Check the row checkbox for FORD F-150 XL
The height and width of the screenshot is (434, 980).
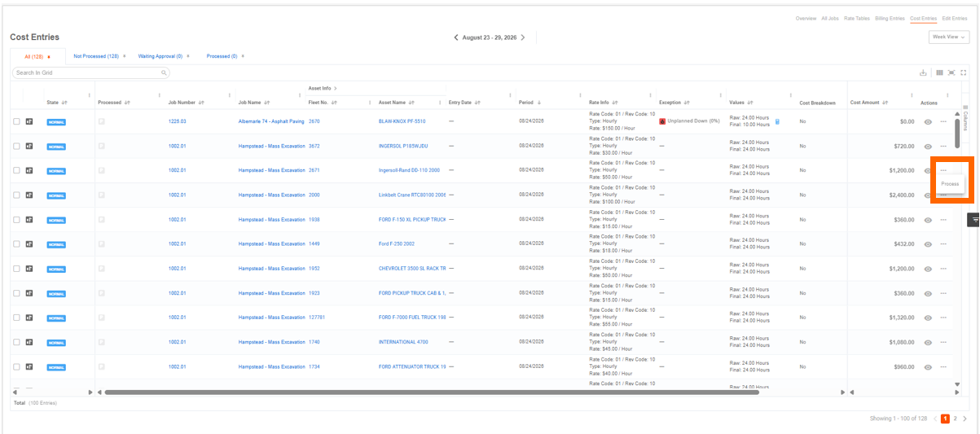pyautogui.click(x=16, y=219)
